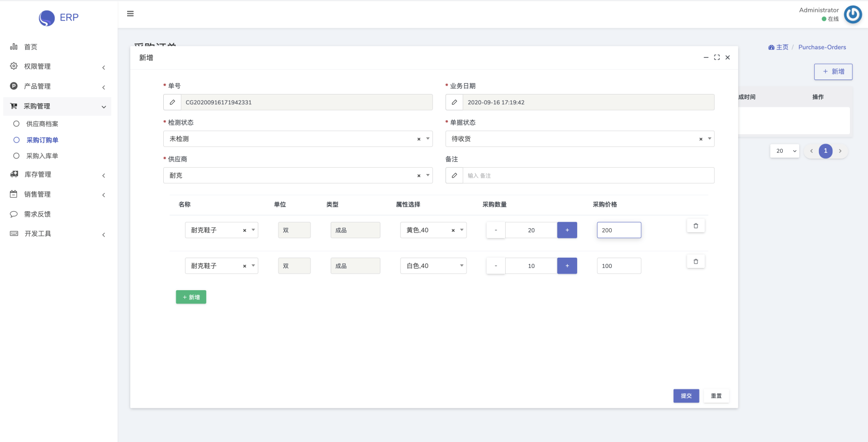Go to pagination page 1
Screen dimensions: 868x442
826,151
